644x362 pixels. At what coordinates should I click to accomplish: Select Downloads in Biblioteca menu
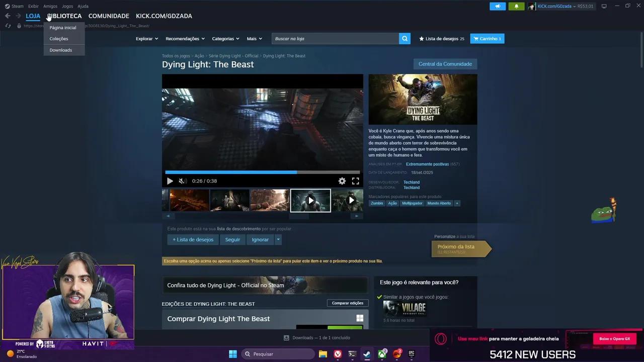pyautogui.click(x=64, y=50)
